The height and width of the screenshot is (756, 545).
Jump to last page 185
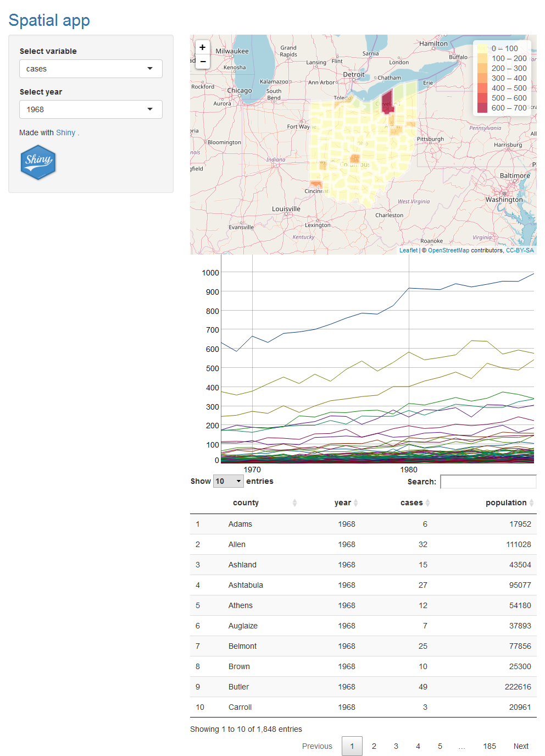[x=490, y=746]
